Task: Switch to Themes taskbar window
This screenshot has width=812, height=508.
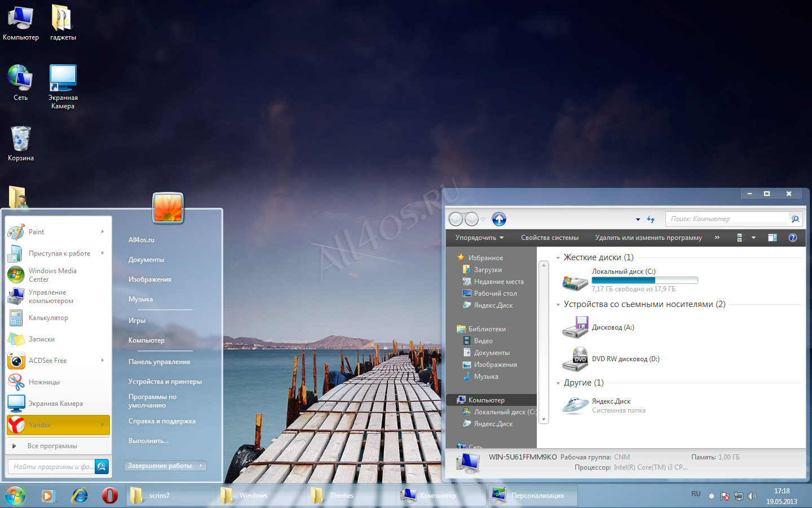Action: point(351,496)
